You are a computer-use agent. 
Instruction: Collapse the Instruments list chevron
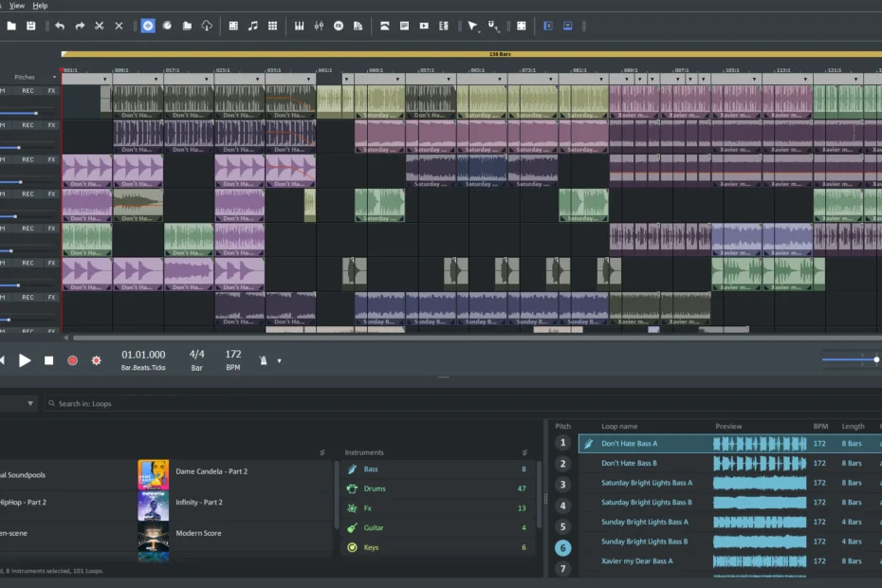[524, 452]
